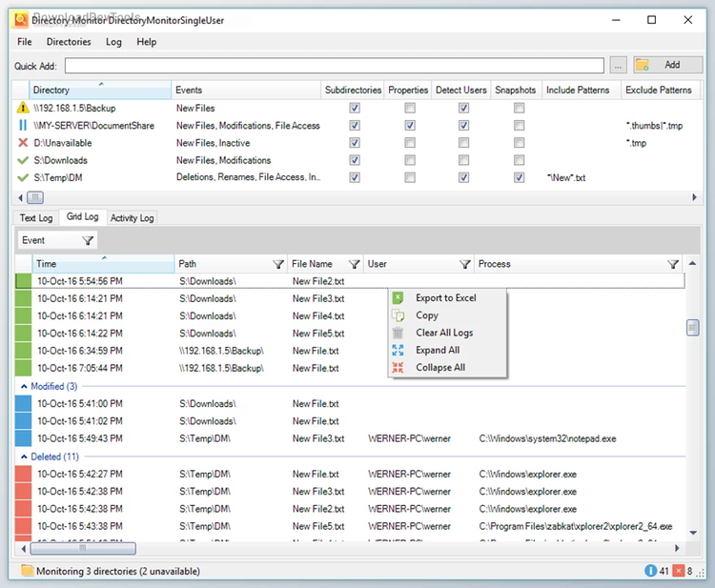Click the directory list scroll-left arrow

(x=20, y=197)
